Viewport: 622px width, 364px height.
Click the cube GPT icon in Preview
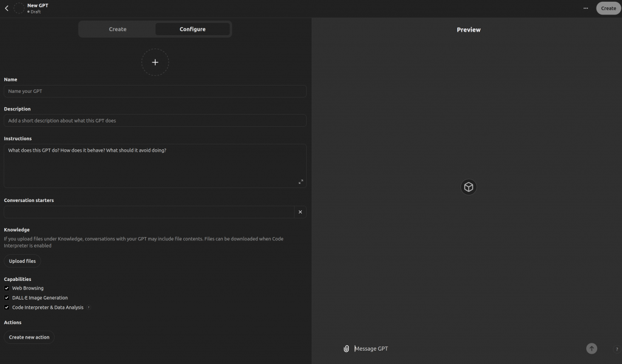468,187
